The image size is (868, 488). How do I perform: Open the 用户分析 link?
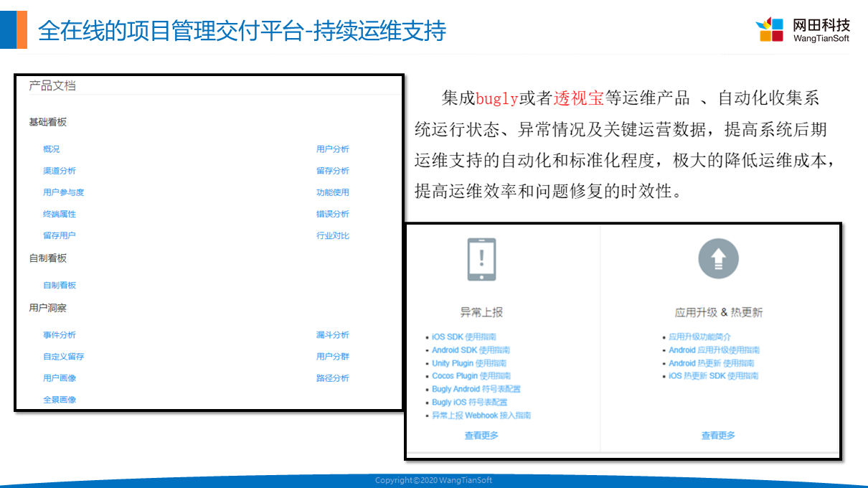[333, 149]
